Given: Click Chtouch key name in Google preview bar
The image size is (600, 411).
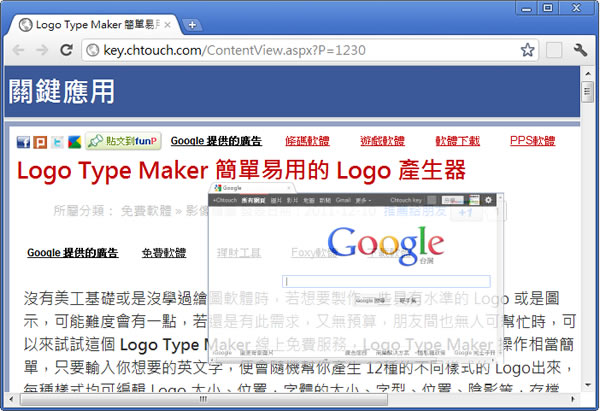Looking at the screenshot, I should pyautogui.click(x=406, y=200).
